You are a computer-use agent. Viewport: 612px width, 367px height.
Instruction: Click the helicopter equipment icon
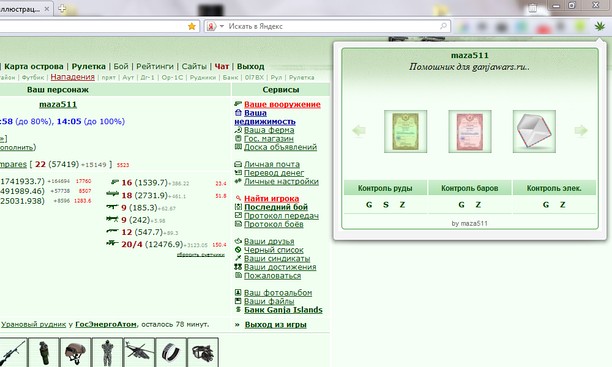(x=139, y=353)
